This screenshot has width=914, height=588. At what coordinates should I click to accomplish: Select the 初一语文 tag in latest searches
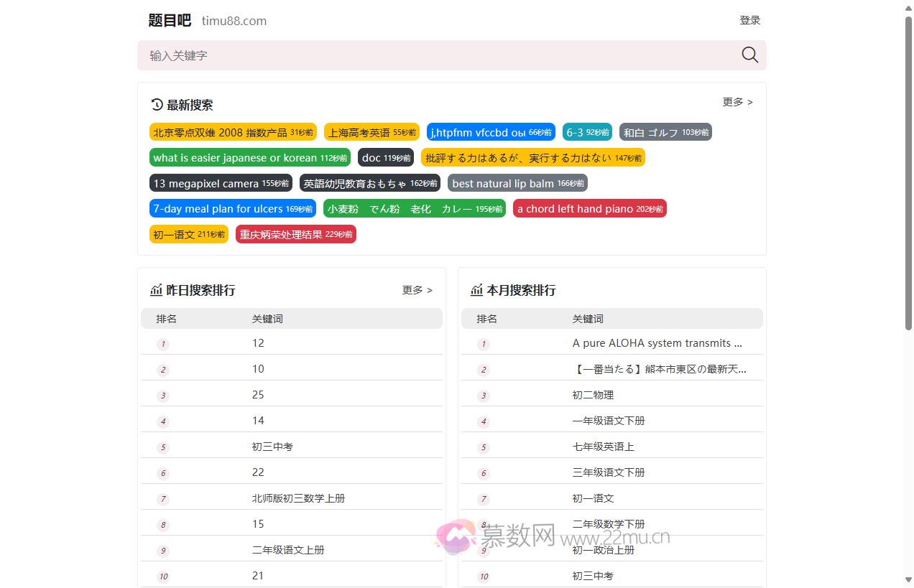(x=188, y=233)
